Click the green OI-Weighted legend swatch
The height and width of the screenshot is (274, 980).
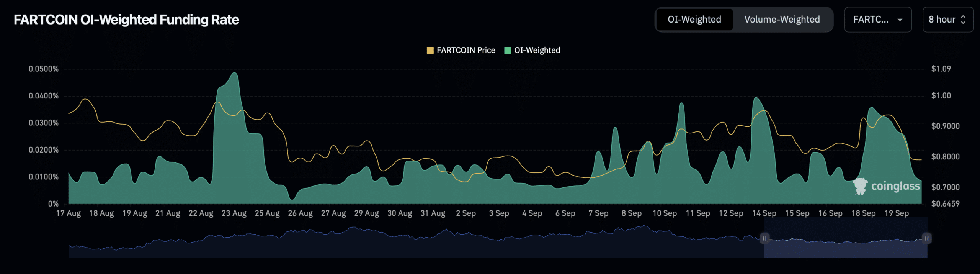pyautogui.click(x=508, y=50)
